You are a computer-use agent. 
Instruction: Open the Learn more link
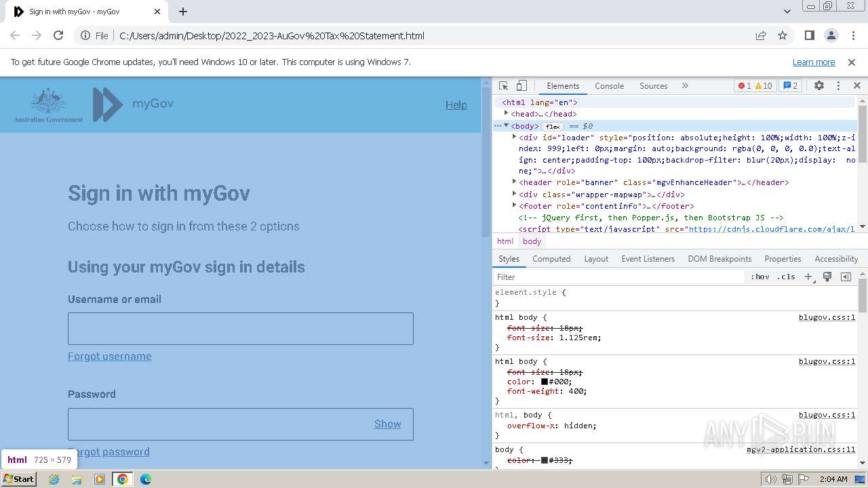pyautogui.click(x=814, y=62)
